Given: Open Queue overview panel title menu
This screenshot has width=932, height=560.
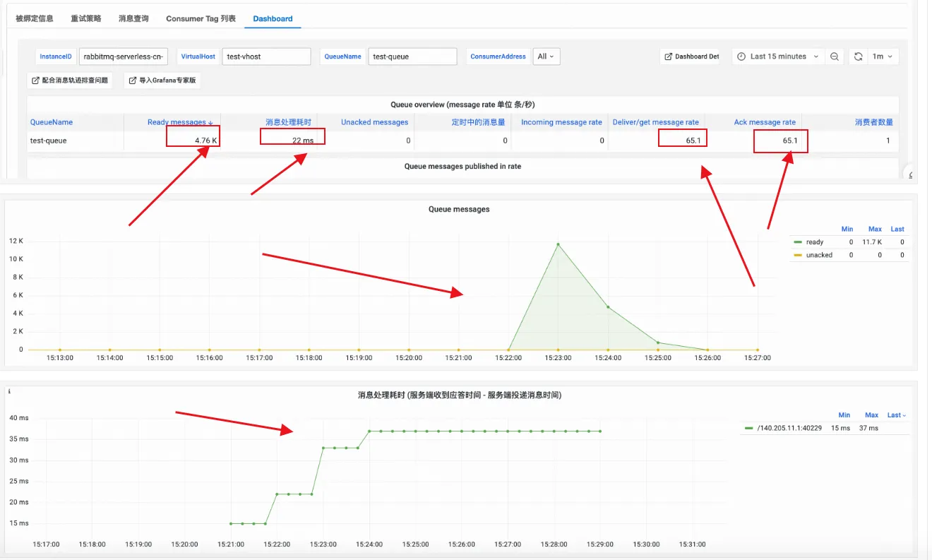Looking at the screenshot, I should (462, 105).
